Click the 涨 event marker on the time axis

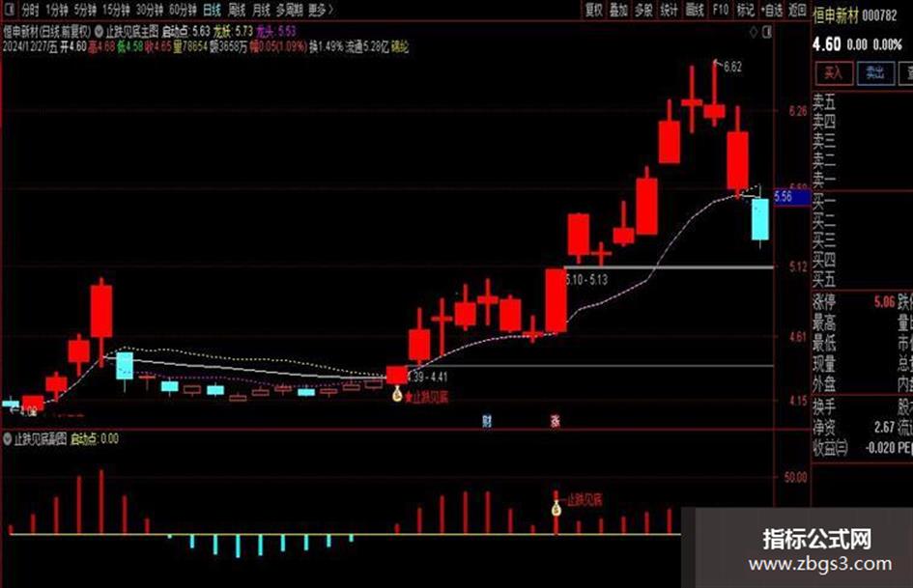pyautogui.click(x=555, y=421)
